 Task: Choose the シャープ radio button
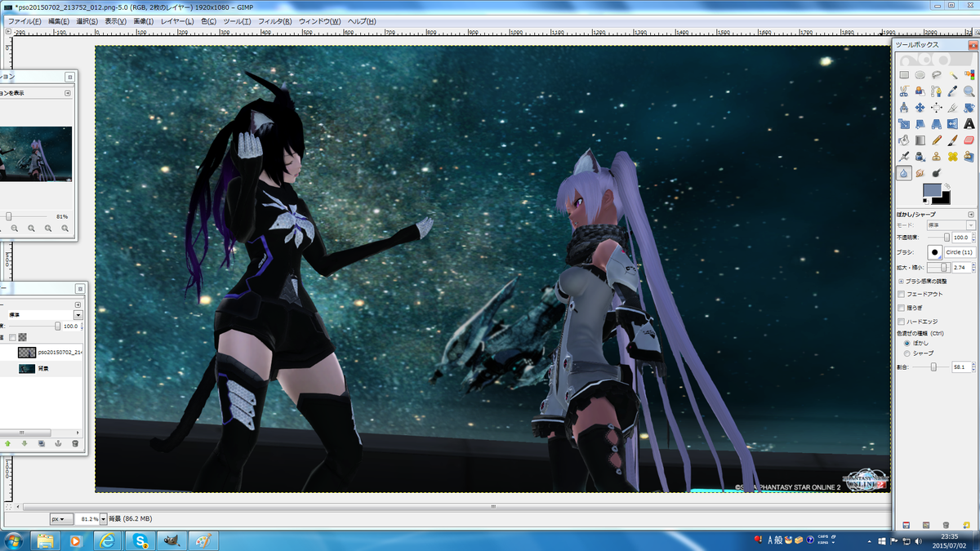907,353
